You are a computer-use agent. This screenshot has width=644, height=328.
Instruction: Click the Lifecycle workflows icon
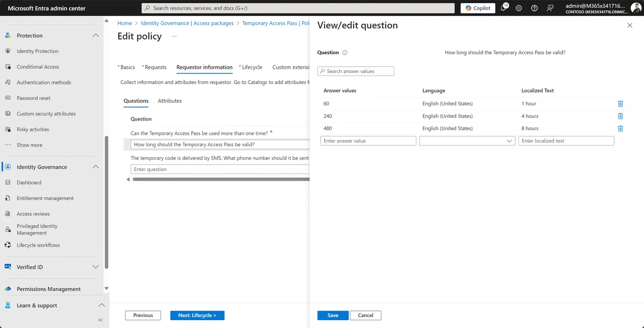pos(8,245)
